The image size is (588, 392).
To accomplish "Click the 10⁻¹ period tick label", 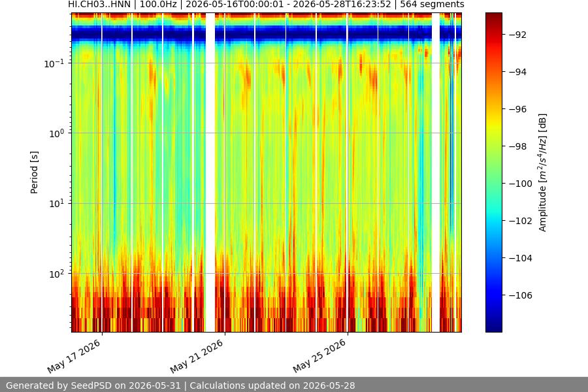I will [x=54, y=63].
